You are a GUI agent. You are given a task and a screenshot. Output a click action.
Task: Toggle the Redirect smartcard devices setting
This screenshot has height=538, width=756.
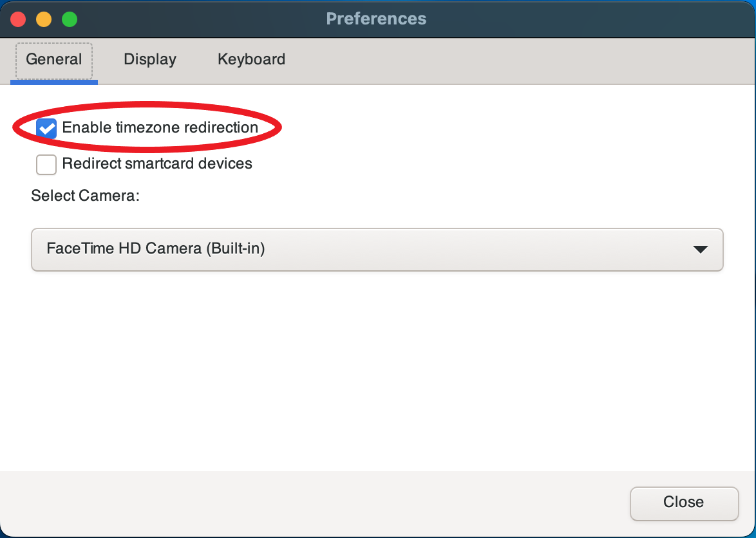coord(46,165)
